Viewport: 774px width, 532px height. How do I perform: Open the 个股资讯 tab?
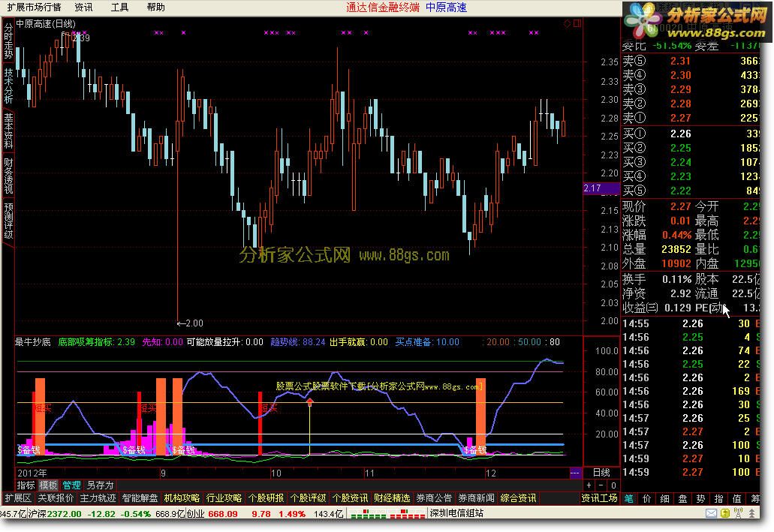tap(350, 498)
